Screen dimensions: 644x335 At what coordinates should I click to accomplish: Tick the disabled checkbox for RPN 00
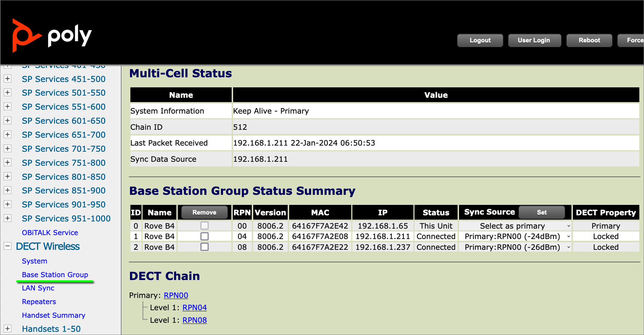coord(204,226)
